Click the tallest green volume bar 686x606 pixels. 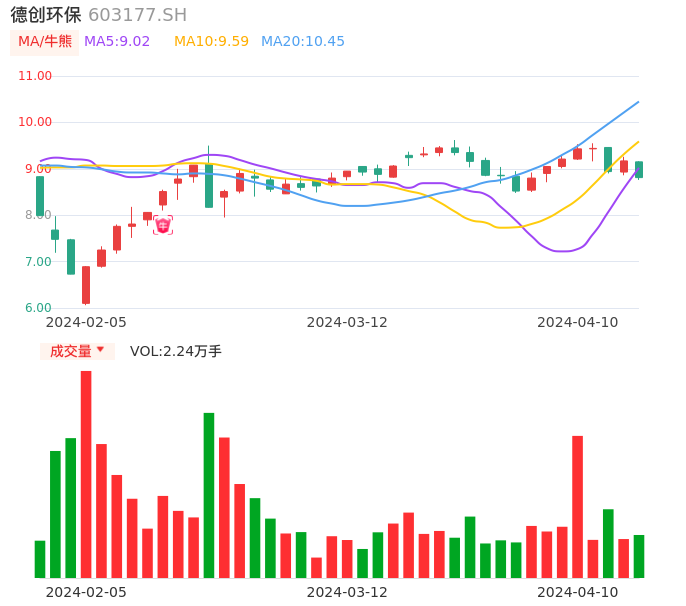click(209, 495)
